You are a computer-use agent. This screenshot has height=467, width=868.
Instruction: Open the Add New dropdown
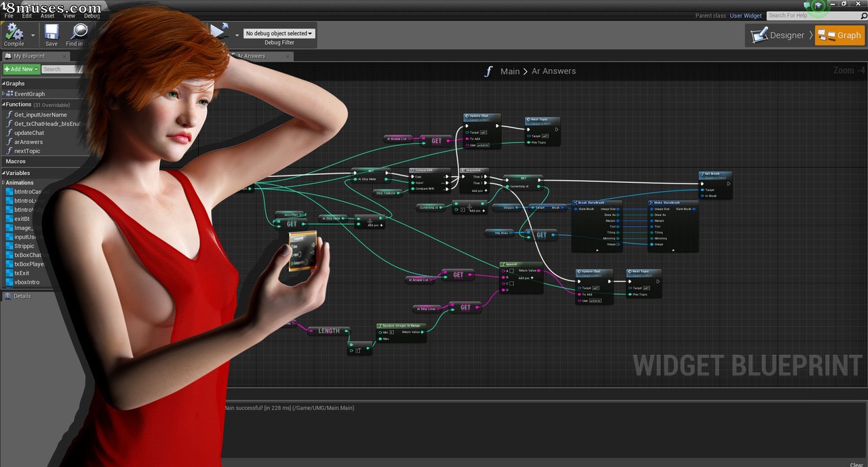tap(21, 69)
